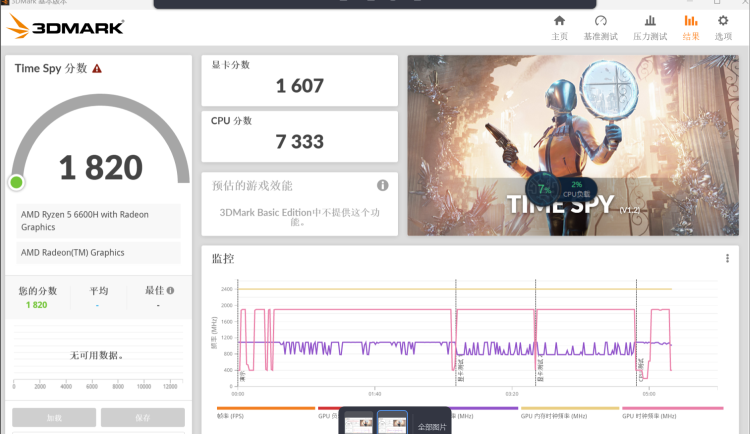Screen dimensions: 750x434
Task: Click the green 1 820 under 您的分数
Action: (x=36, y=305)
